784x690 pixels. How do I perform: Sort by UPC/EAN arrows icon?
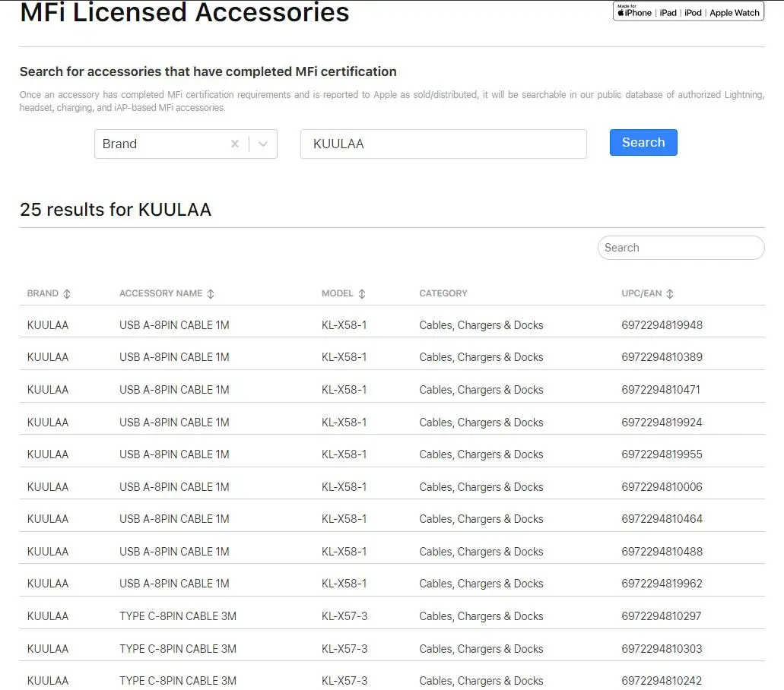coord(670,294)
